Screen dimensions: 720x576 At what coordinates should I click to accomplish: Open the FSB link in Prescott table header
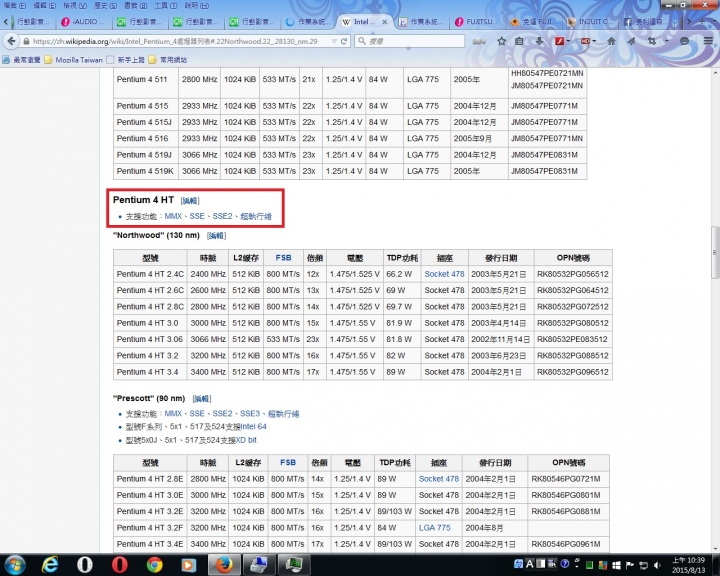tap(288, 463)
